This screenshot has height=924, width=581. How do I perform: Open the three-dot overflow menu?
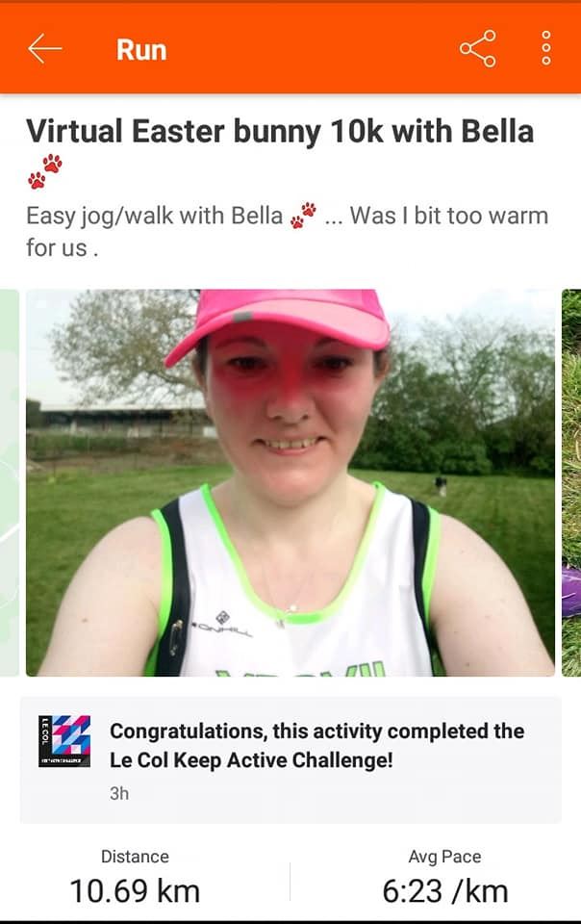tap(546, 48)
